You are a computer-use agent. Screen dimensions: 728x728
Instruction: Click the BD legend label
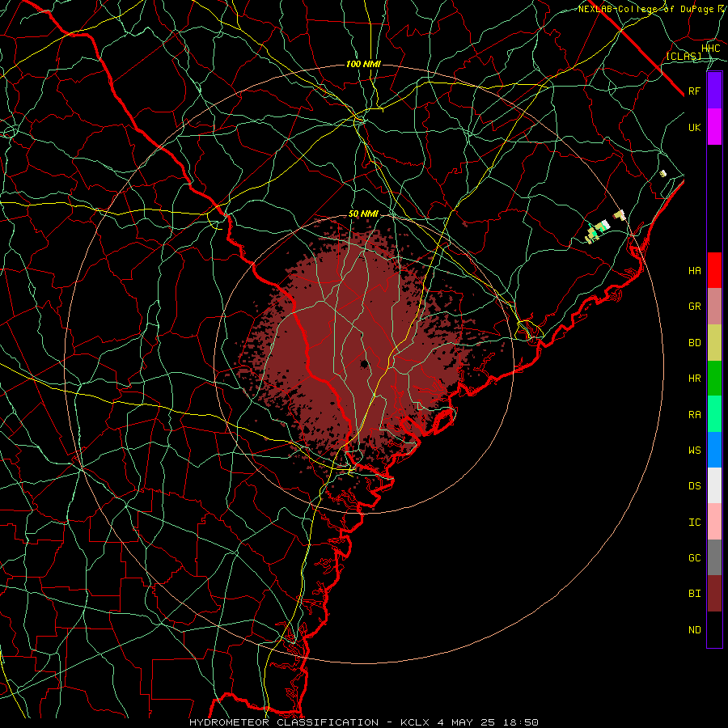click(x=694, y=343)
